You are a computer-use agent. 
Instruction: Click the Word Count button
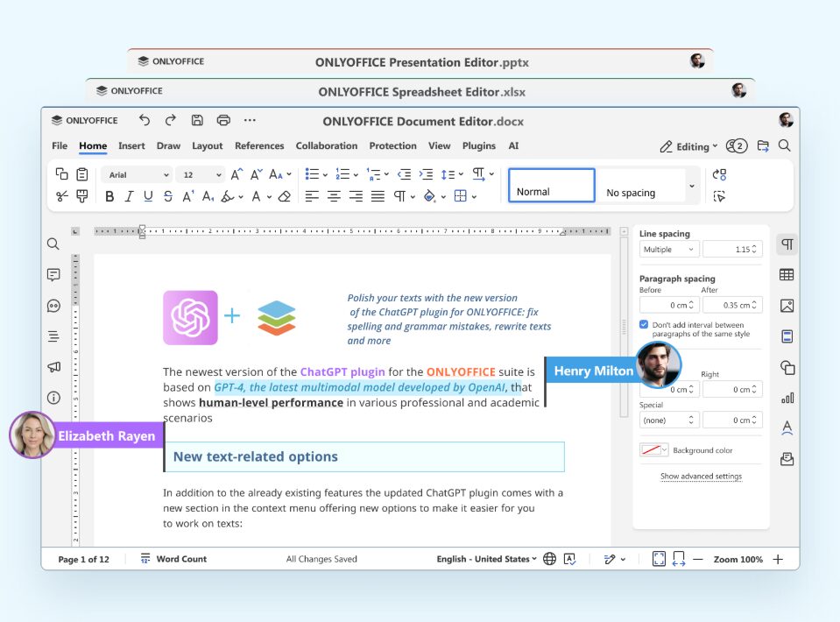(173, 559)
